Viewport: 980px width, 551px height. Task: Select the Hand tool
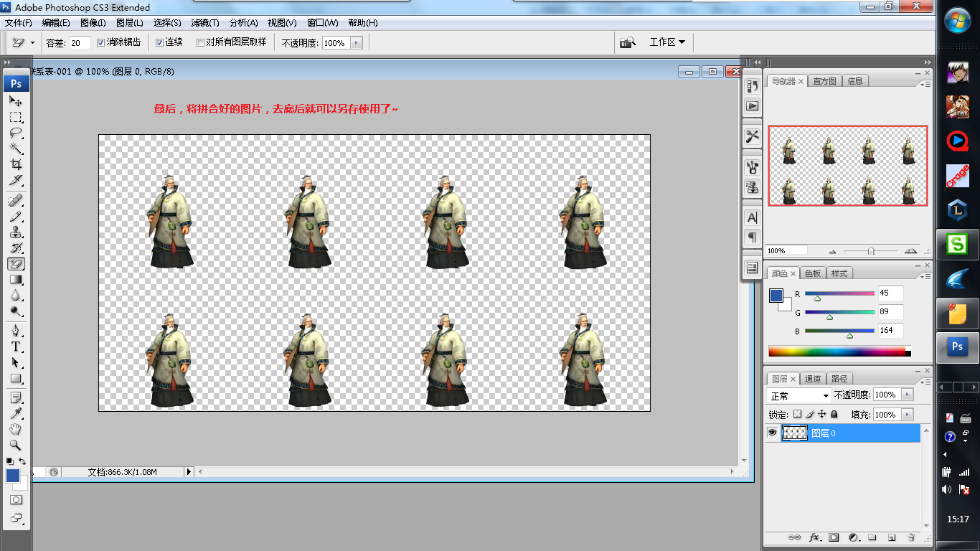coord(16,429)
